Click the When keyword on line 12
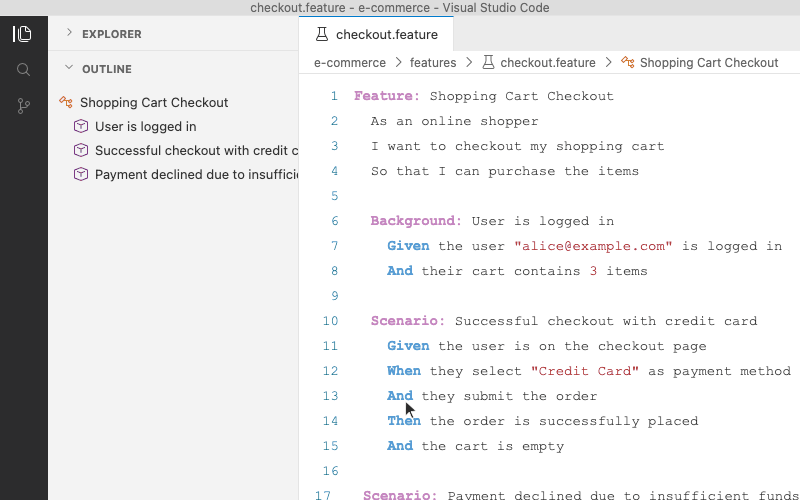The image size is (800, 500). 404,371
